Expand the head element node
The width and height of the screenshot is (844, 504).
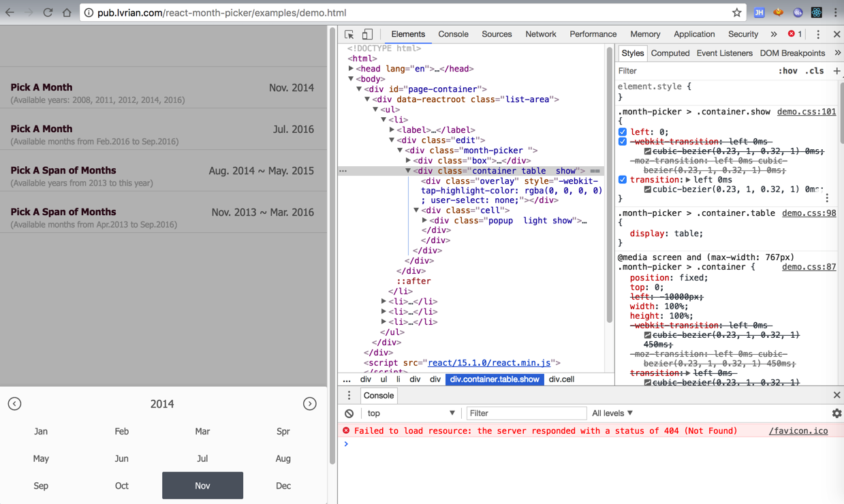coord(351,69)
